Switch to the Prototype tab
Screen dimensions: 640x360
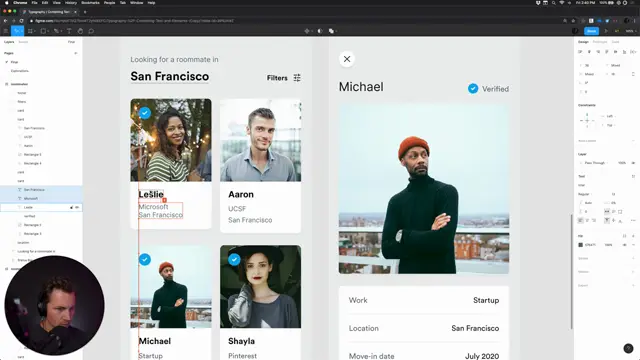click(600, 42)
